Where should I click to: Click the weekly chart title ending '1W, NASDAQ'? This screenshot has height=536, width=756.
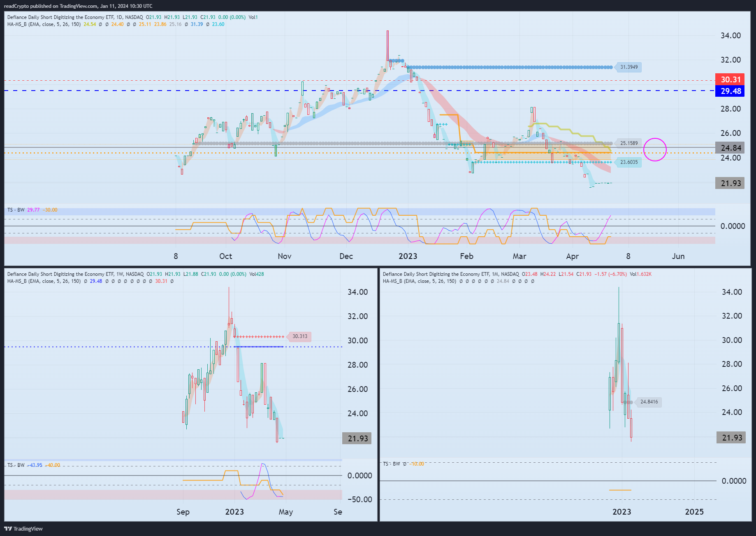pos(76,274)
